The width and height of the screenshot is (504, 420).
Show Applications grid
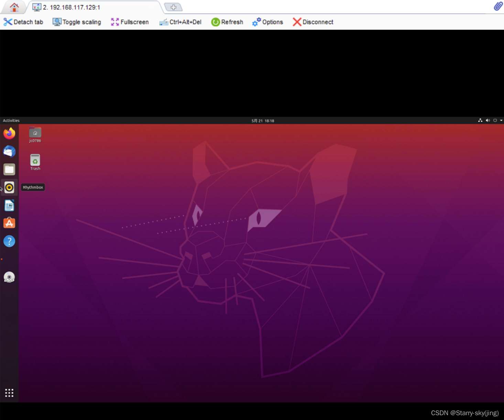point(9,393)
